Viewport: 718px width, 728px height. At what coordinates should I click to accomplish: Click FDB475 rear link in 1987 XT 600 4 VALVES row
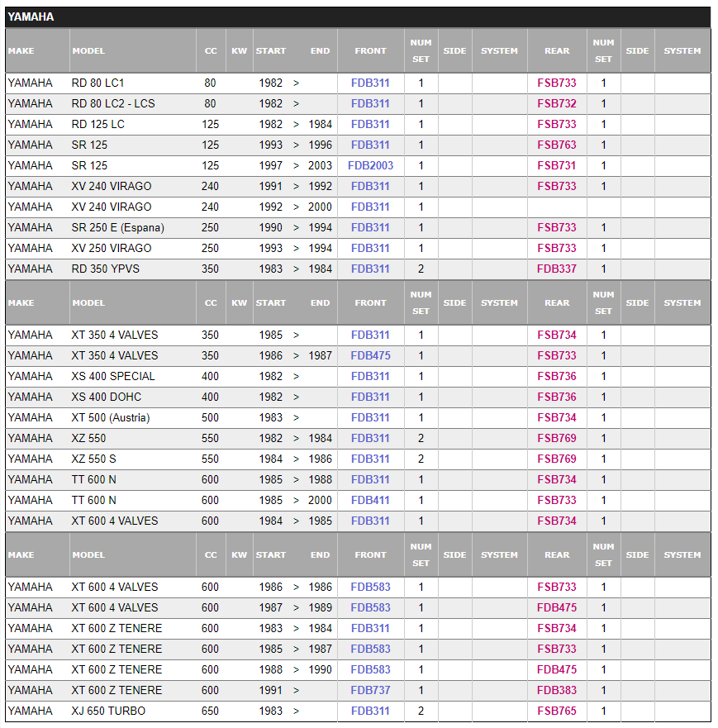click(557, 607)
